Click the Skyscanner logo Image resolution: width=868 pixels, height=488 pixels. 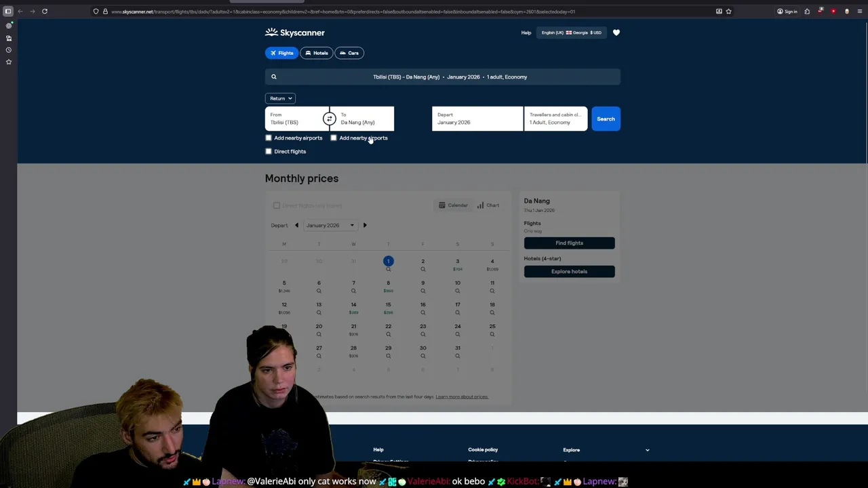pyautogui.click(x=295, y=33)
